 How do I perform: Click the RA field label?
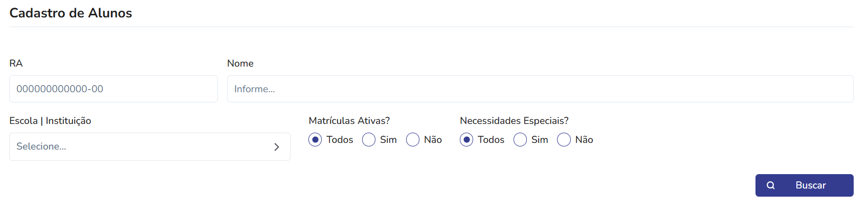pos(16,64)
